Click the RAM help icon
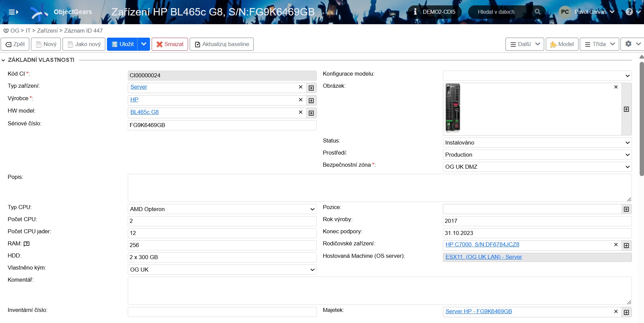644x323 pixels. [x=27, y=244]
